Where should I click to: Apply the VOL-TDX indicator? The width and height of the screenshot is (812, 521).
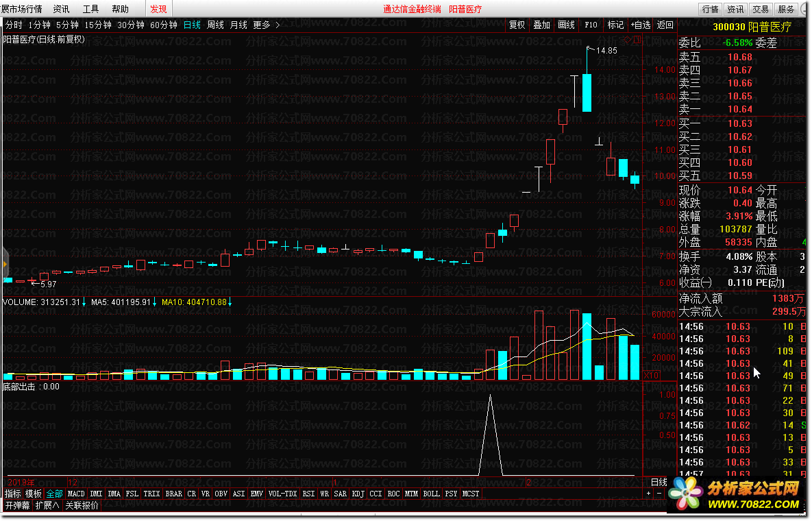point(283,494)
